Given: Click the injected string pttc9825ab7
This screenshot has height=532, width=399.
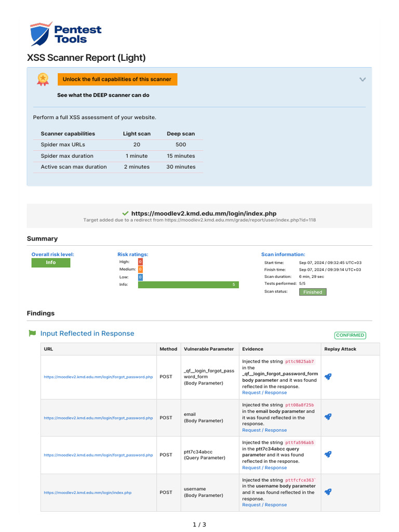Looking at the screenshot, I should point(300,362).
